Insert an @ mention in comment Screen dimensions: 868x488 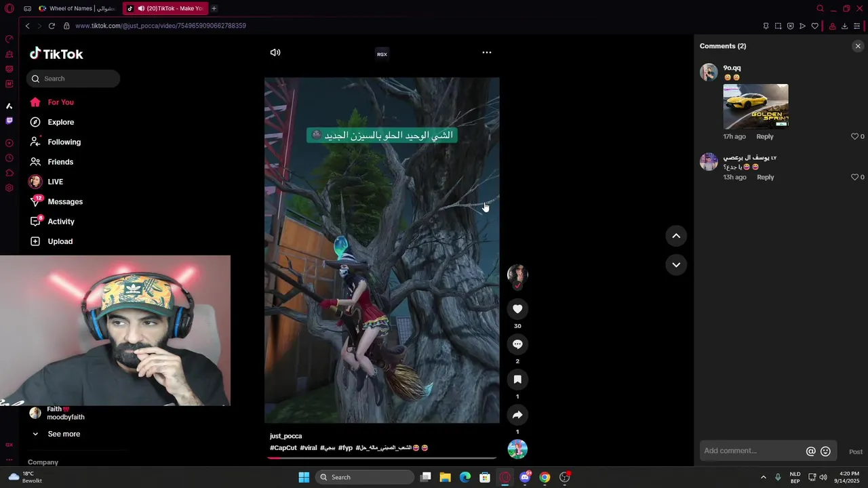(810, 451)
